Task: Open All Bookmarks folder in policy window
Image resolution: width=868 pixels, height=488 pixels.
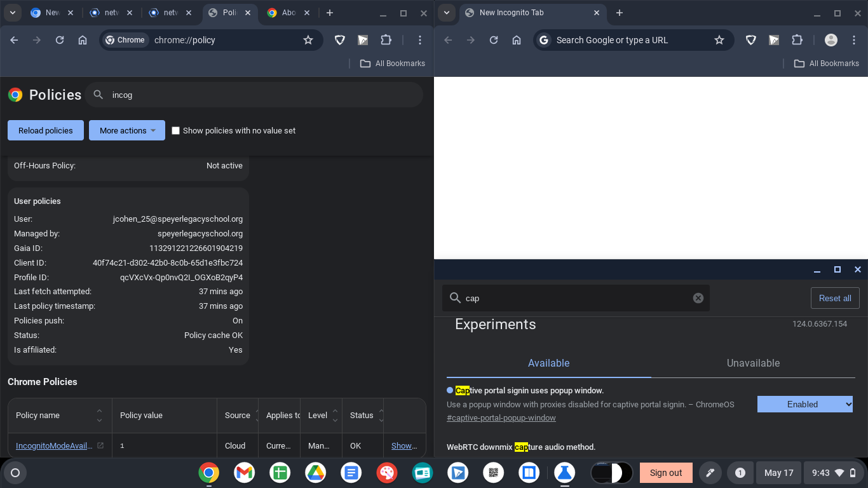Action: (393, 64)
